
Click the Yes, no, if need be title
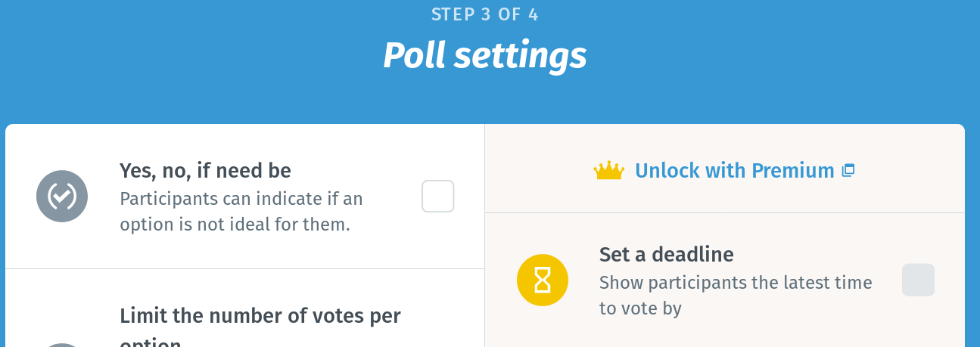(205, 171)
